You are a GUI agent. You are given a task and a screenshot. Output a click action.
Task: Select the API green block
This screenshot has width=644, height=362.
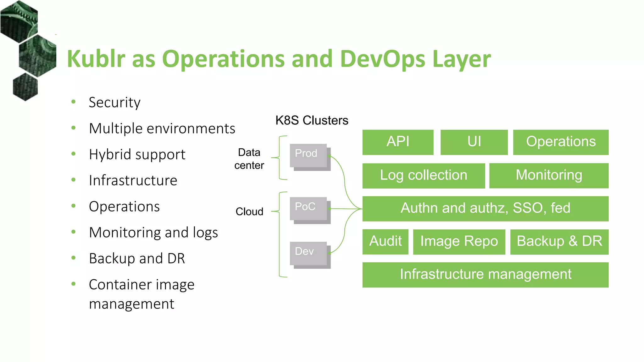pos(398,142)
